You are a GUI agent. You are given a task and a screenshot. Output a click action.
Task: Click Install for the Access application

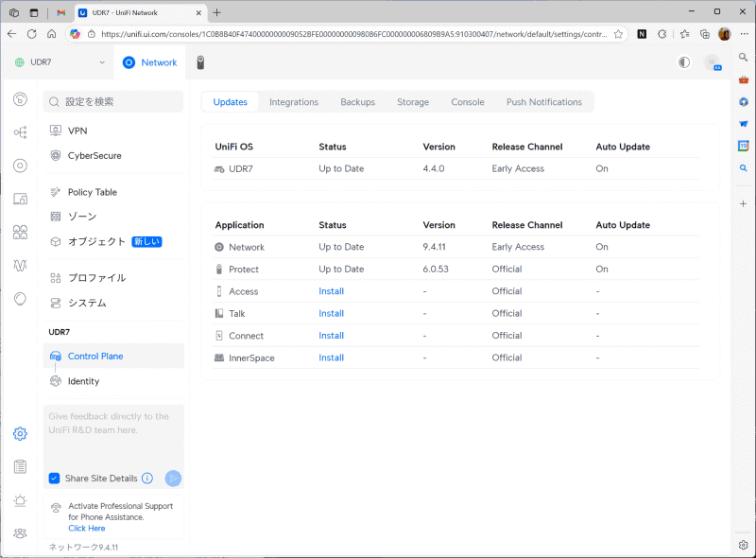coord(331,291)
